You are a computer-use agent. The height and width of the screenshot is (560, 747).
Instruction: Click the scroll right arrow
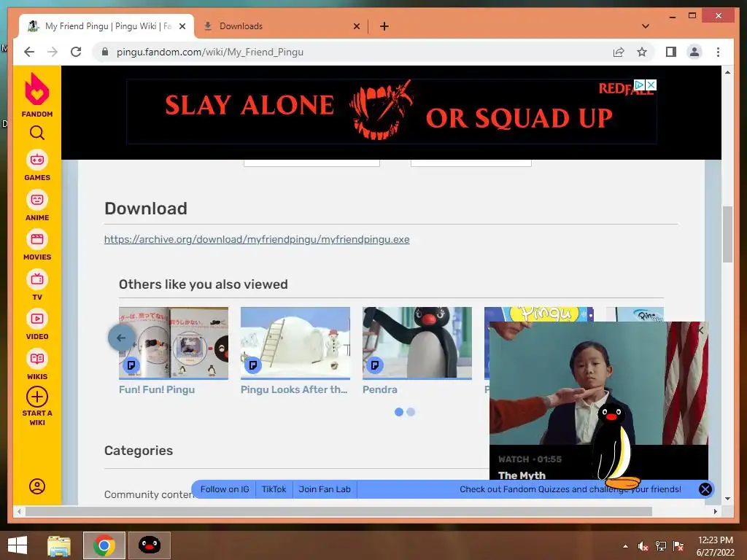click(715, 511)
